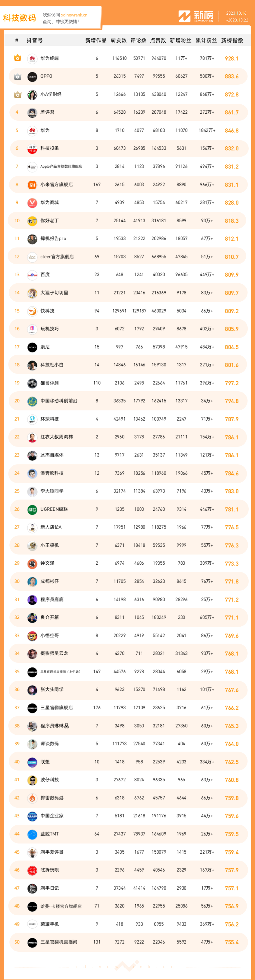Image resolution: width=255 pixels, height=980 pixels.
Task: Click the 联想 Lenovo avatar icon
Action: tap(32, 762)
